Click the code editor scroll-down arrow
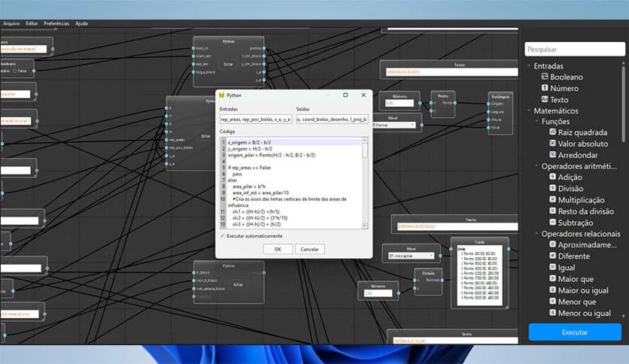Viewport: 629px width, 364px height. point(365,226)
